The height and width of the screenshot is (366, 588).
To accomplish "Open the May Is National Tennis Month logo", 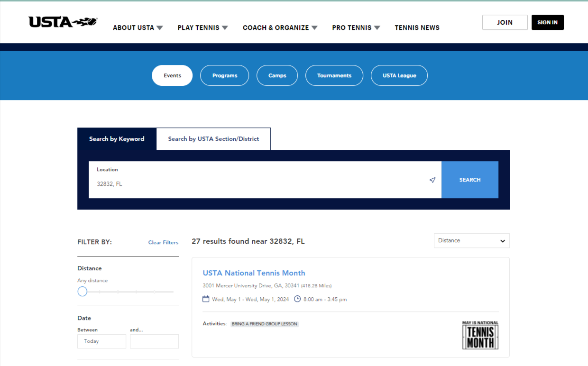I will tap(480, 335).
